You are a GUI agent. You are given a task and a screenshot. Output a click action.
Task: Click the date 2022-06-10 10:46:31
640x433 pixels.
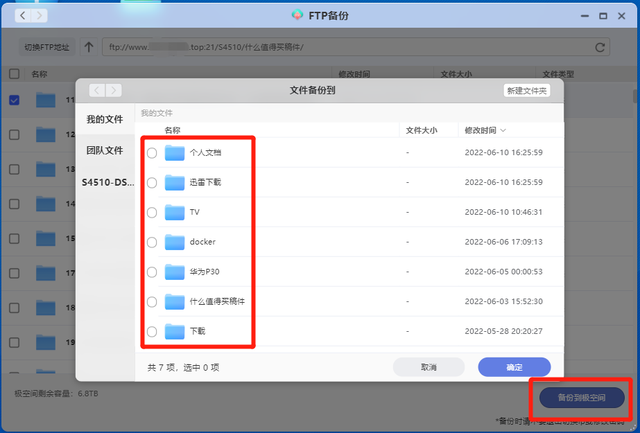coord(504,212)
